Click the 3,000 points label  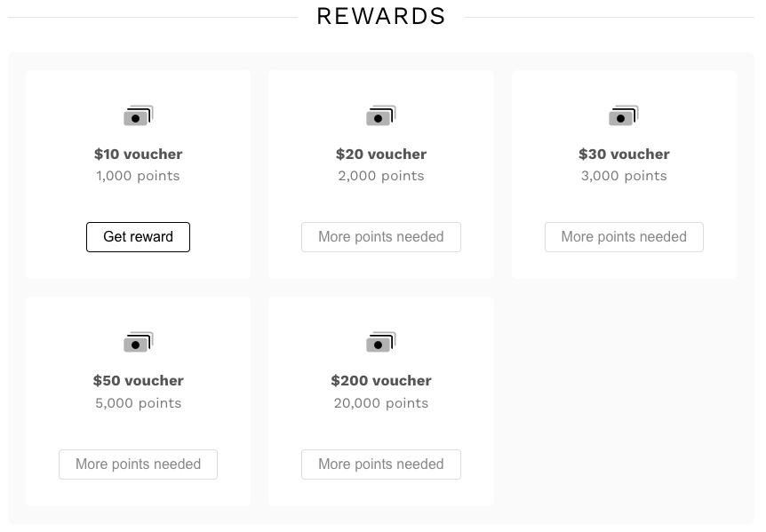(x=624, y=176)
